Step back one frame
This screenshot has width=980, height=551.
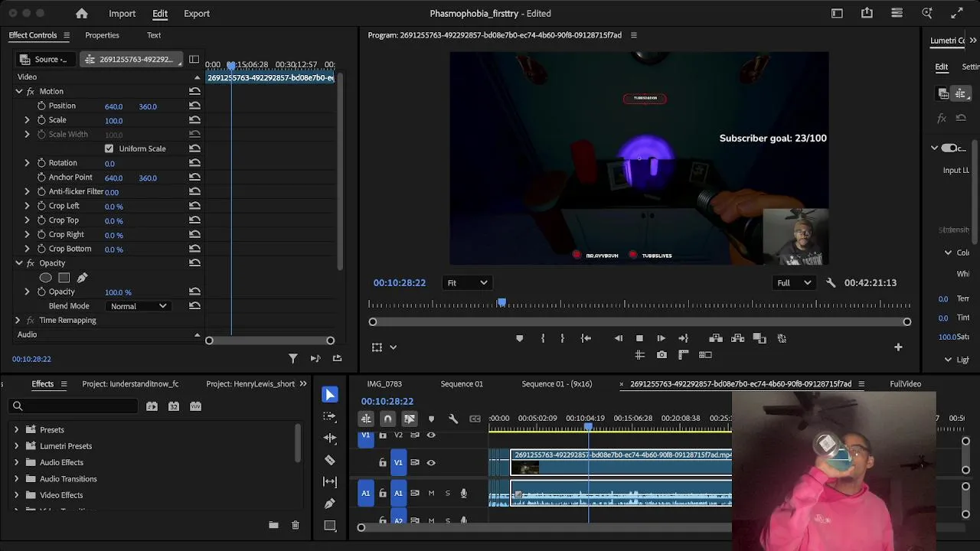[x=618, y=338]
